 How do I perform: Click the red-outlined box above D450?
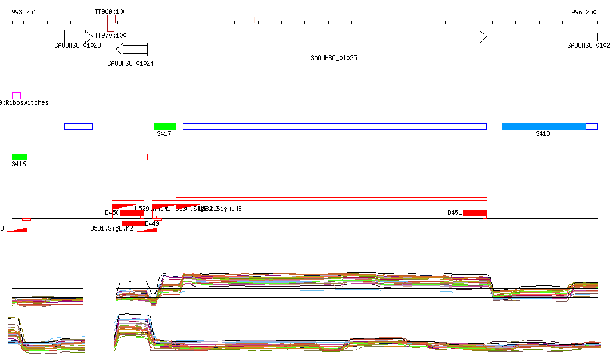click(131, 157)
